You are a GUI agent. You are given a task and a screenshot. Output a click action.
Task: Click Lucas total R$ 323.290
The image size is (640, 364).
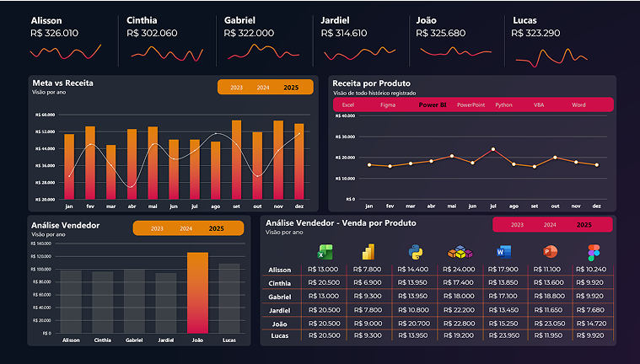pos(535,33)
